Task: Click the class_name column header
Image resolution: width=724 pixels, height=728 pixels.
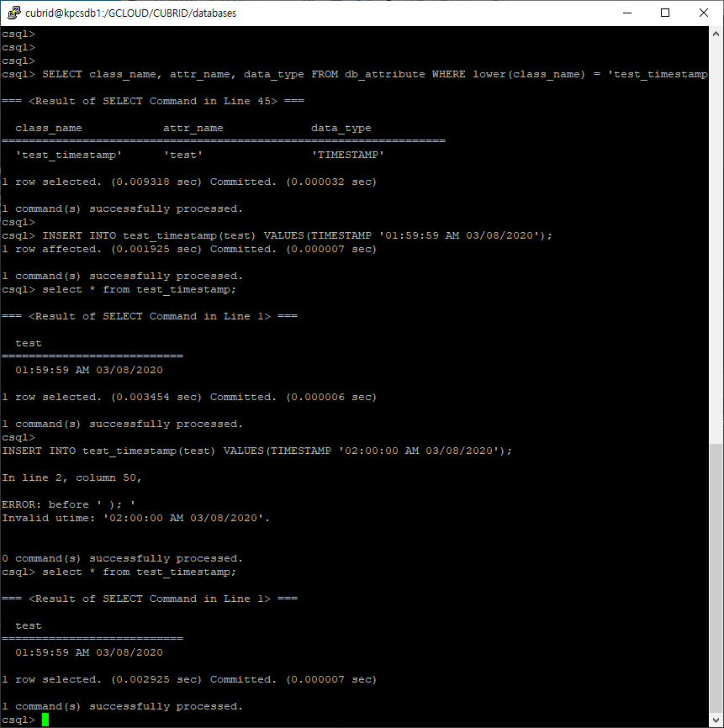Action: click(48, 128)
